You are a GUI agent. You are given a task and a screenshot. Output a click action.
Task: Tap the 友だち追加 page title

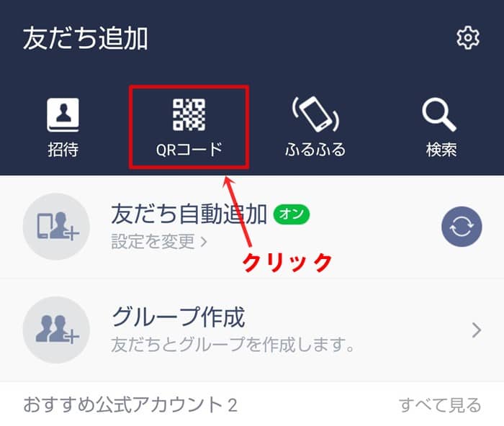86,38
